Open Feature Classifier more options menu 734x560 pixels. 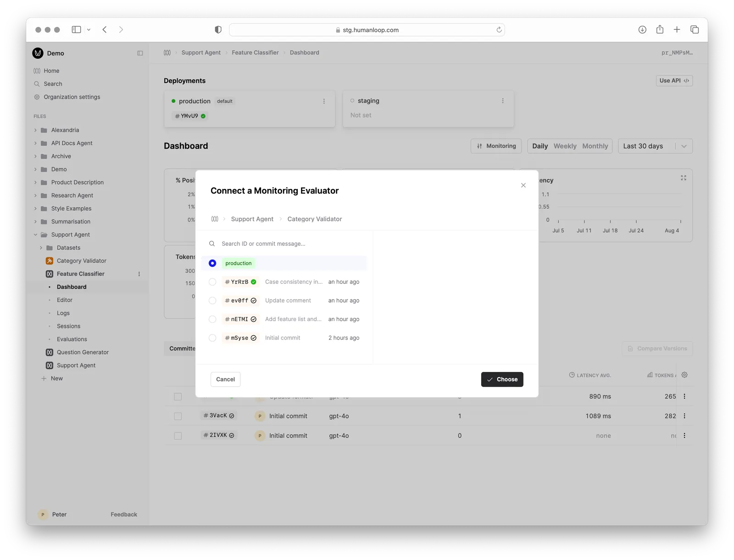click(139, 274)
